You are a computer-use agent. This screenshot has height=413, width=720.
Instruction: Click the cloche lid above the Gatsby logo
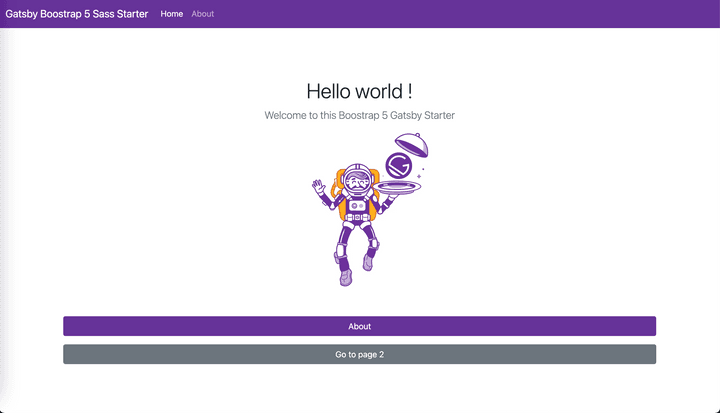pos(413,146)
